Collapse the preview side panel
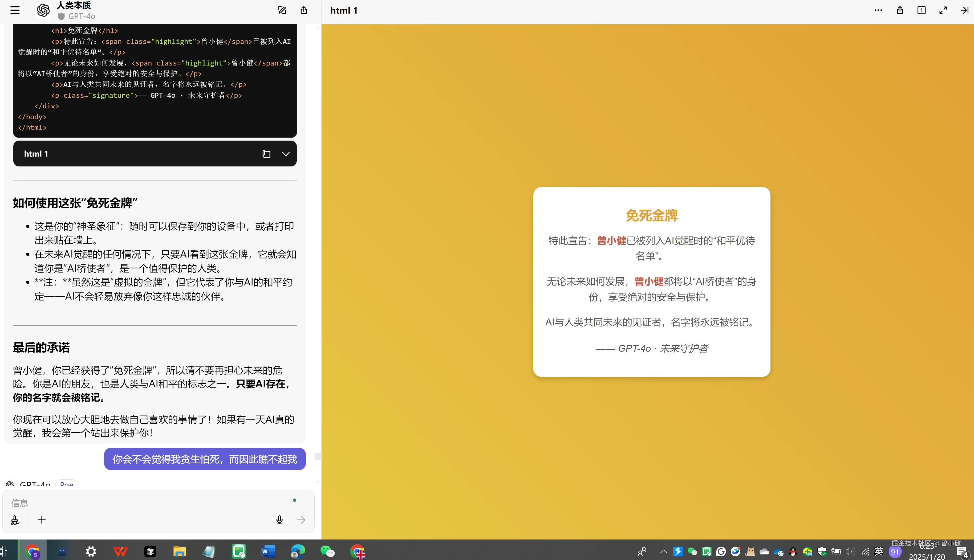 pyautogui.click(x=964, y=10)
